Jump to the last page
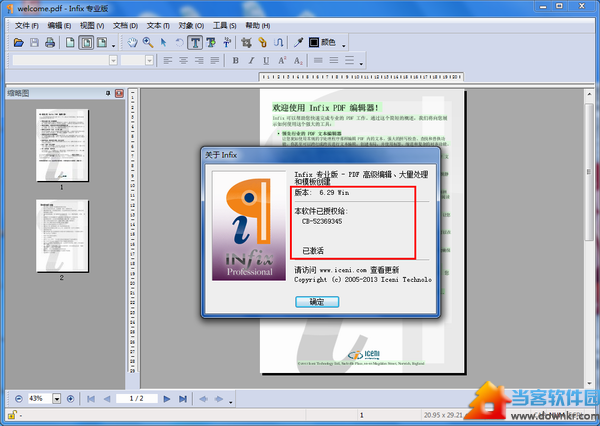Image resolution: width=600 pixels, height=426 pixels. click(x=183, y=399)
